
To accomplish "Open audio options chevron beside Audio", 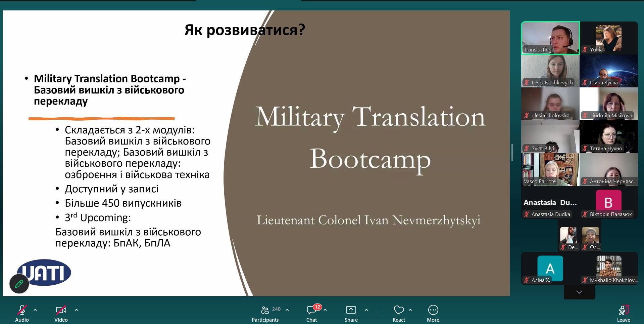I will [x=35, y=310].
